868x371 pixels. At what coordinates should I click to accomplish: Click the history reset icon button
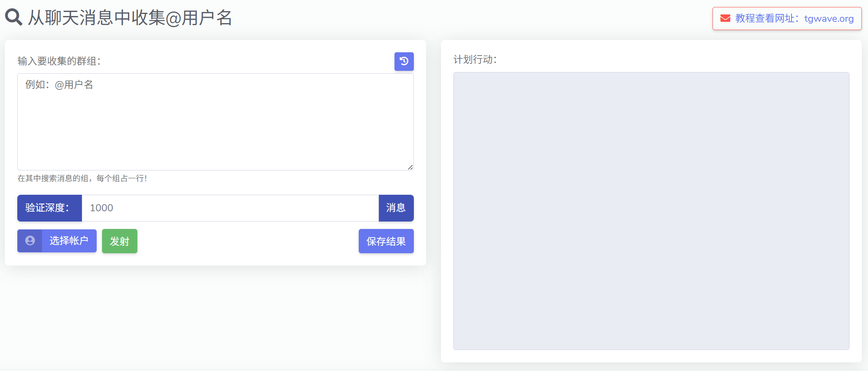coord(404,61)
